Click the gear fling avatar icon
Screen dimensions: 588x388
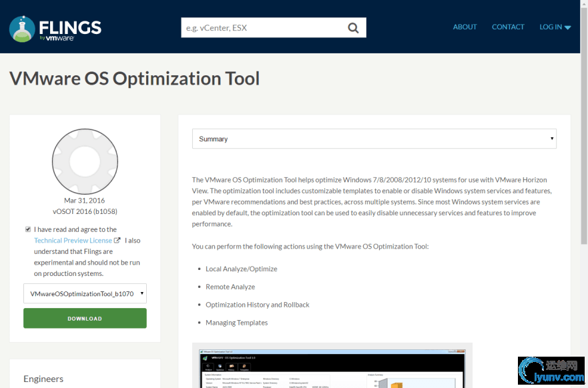click(x=85, y=161)
